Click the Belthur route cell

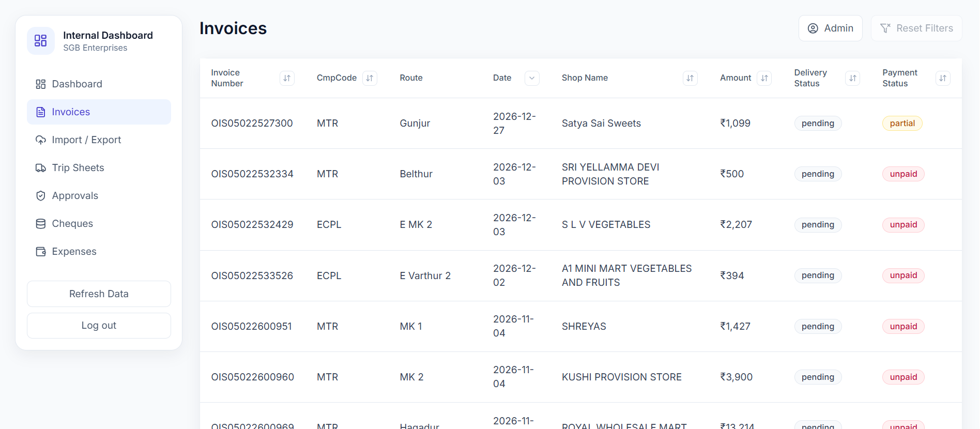pos(416,174)
